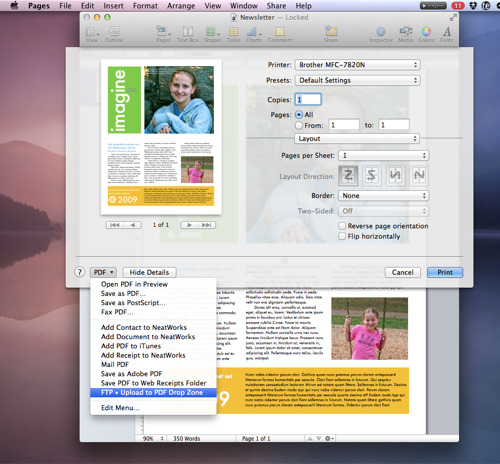The height and width of the screenshot is (464, 500).
Task: Click the PDF dropdown button
Action: pos(103,272)
